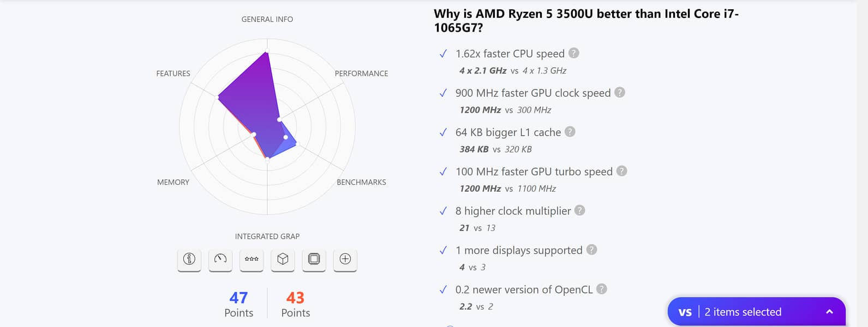
Task: Select the plus-circle Features icon button
Action: click(x=345, y=259)
